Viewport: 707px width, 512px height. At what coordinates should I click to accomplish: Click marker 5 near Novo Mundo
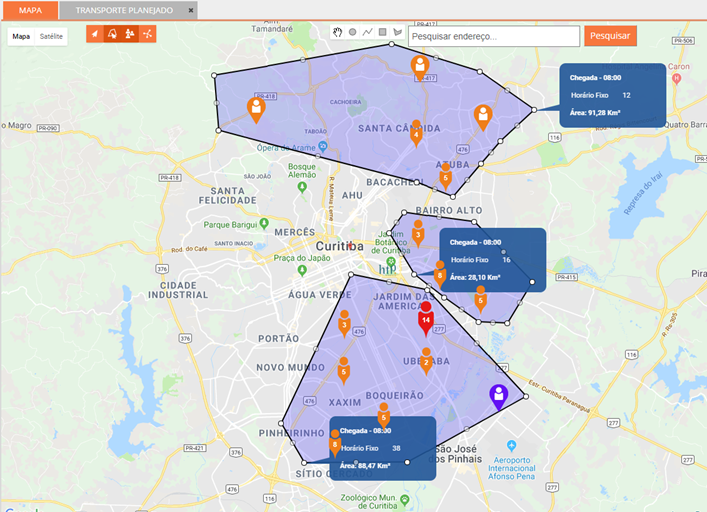[x=344, y=371]
